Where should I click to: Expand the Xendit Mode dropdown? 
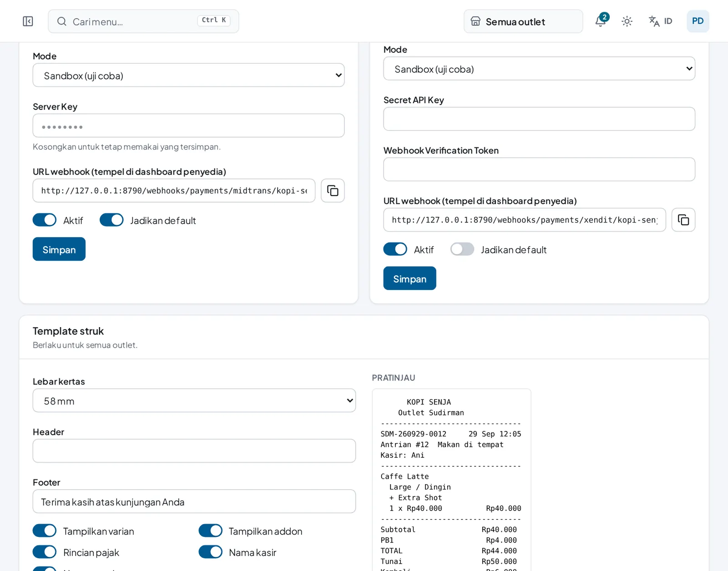(x=539, y=69)
